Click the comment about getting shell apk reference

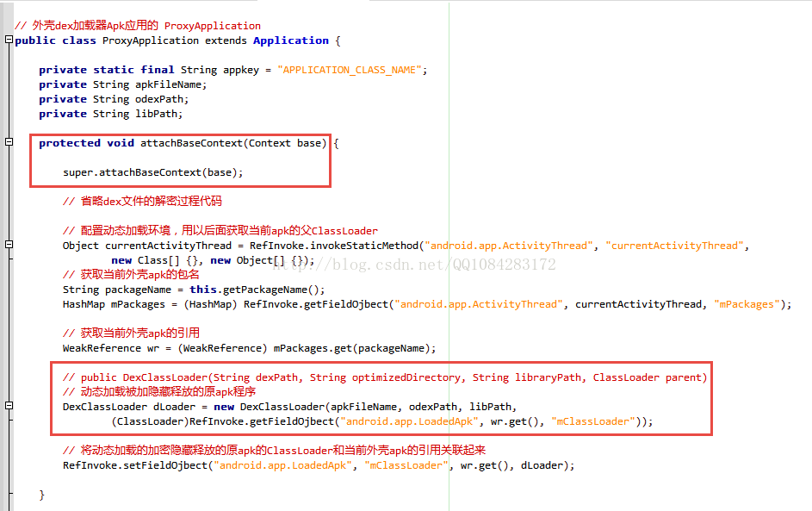(x=131, y=333)
